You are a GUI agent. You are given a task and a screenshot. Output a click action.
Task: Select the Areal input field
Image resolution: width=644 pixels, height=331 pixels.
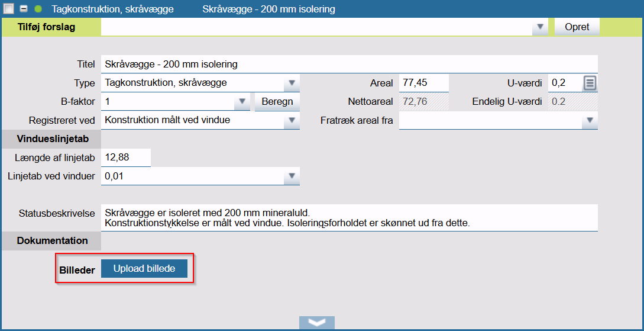click(423, 83)
